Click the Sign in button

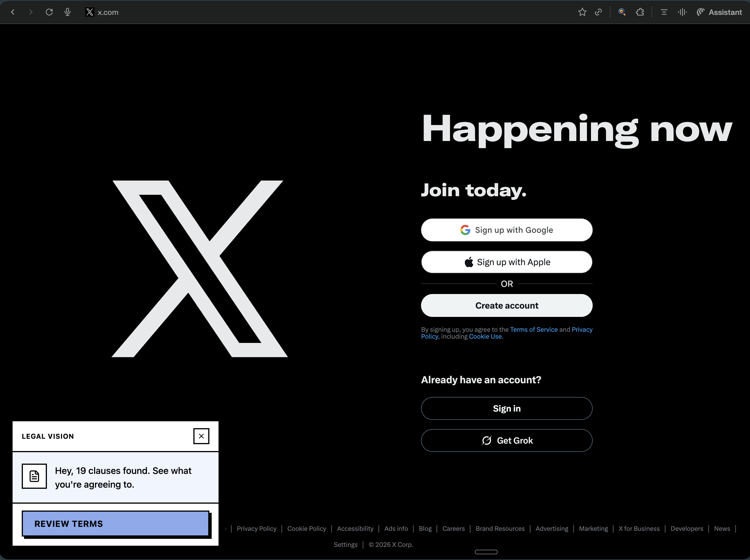(x=507, y=408)
